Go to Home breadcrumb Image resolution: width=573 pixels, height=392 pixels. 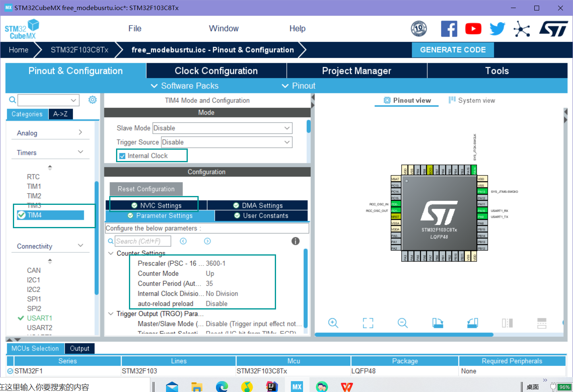(x=19, y=50)
